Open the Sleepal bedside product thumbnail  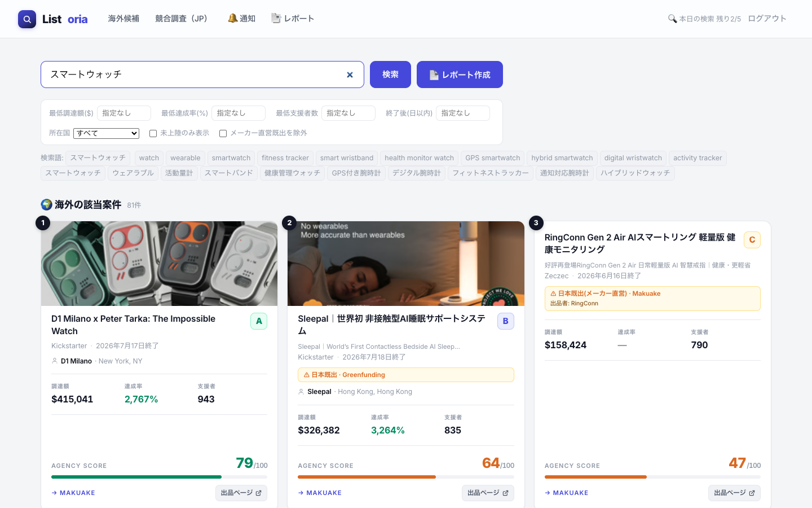tap(406, 264)
